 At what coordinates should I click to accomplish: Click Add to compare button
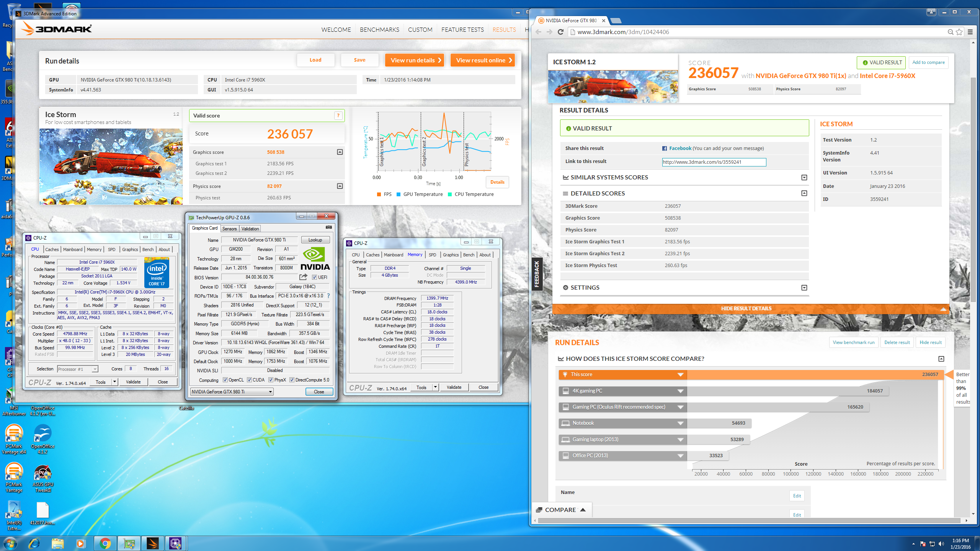928,62
